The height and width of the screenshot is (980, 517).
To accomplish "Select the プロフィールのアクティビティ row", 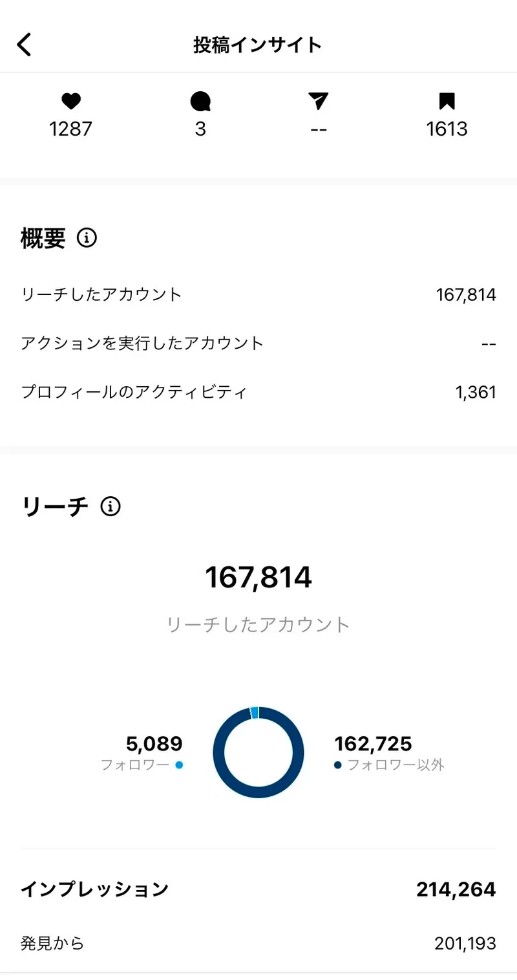I will [x=258, y=392].
